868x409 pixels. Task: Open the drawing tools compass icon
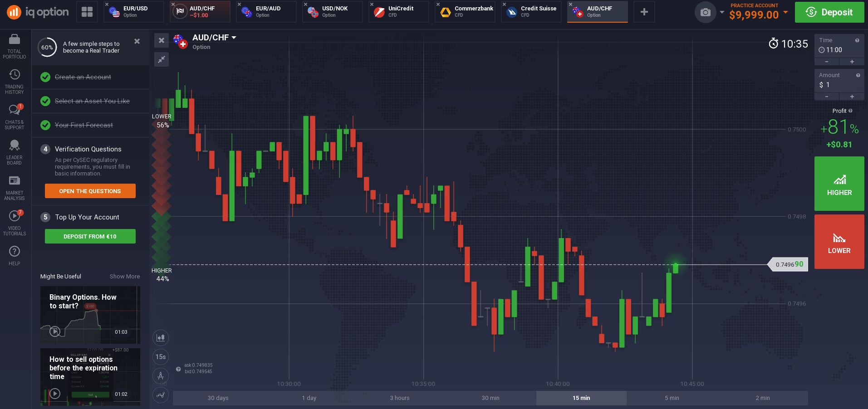point(161,375)
